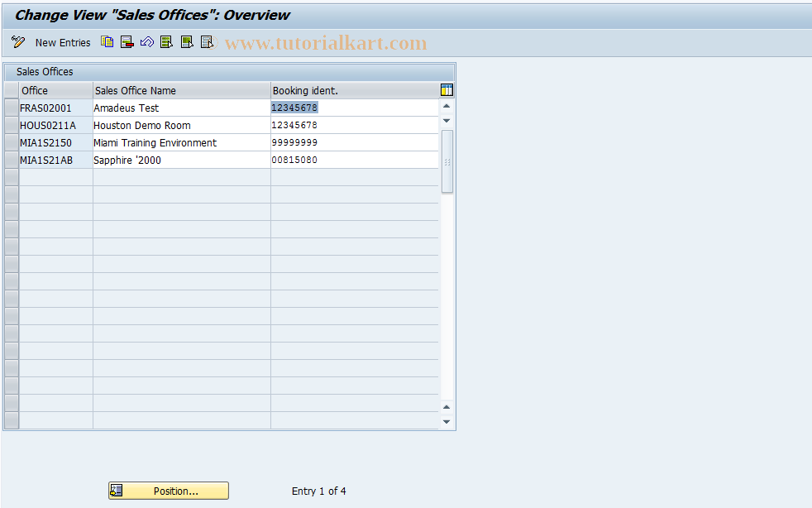Click booking ident 12345678 for Amadeus Test
The image size is (812, 508).
coord(355,108)
